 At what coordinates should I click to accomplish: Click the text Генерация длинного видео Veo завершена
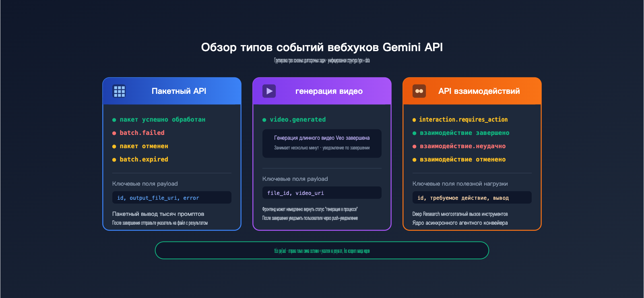[x=322, y=138]
